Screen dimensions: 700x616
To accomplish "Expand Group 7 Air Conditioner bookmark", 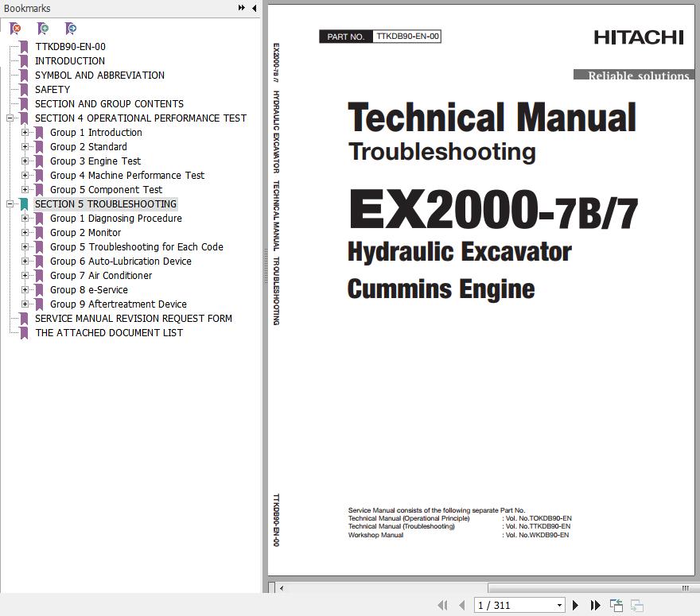I will pyautogui.click(x=25, y=275).
